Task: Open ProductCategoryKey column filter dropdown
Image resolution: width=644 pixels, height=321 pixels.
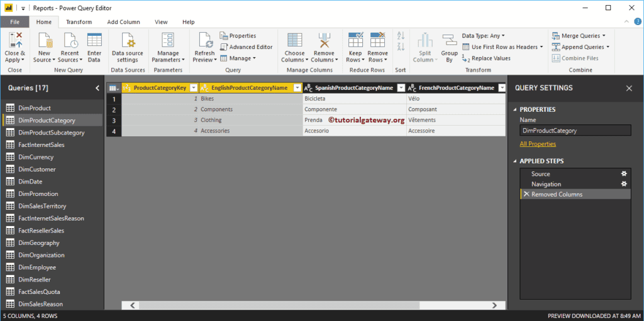Action: (x=194, y=88)
